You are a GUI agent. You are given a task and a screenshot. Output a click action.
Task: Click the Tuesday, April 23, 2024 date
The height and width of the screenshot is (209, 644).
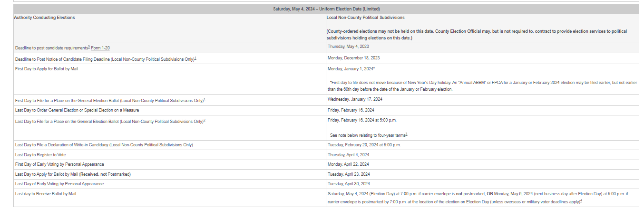point(349,174)
